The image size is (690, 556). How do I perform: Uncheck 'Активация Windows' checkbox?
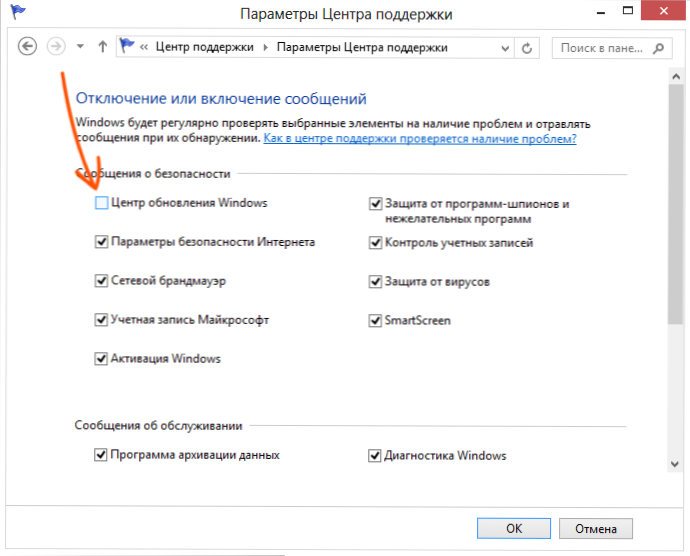101,358
